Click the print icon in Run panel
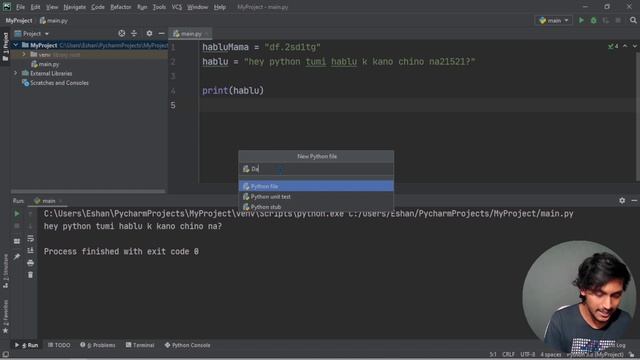The image size is (640, 360). click(x=31, y=263)
